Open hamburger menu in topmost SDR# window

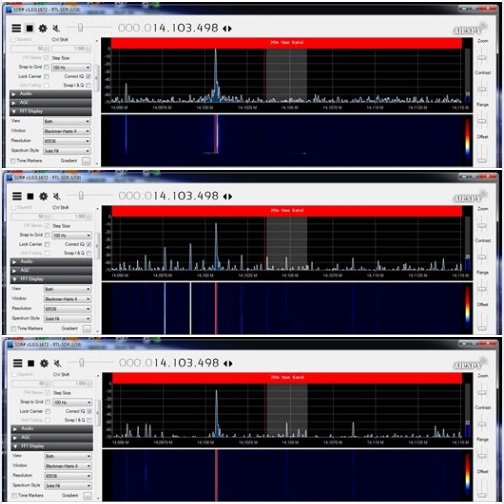[x=16, y=28]
